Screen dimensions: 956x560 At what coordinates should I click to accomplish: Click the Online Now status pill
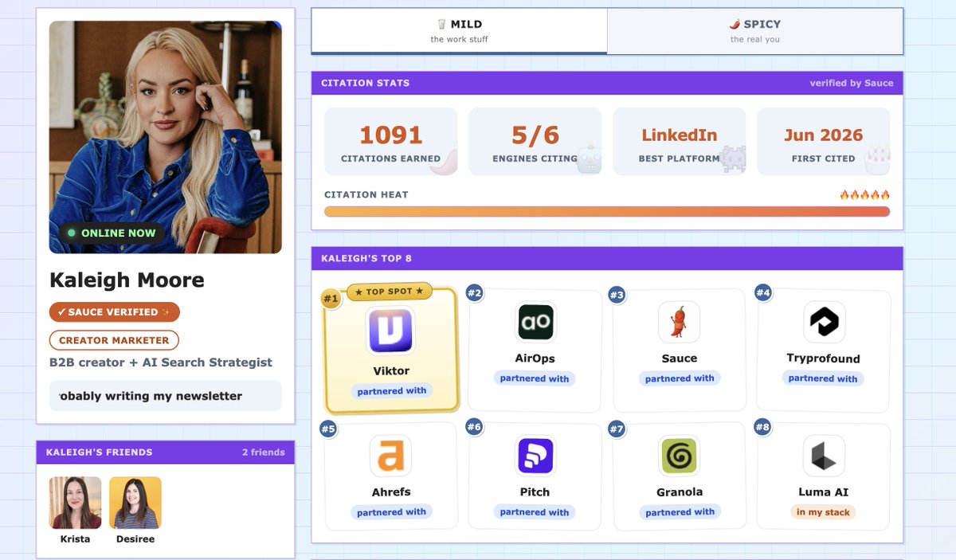(x=112, y=233)
